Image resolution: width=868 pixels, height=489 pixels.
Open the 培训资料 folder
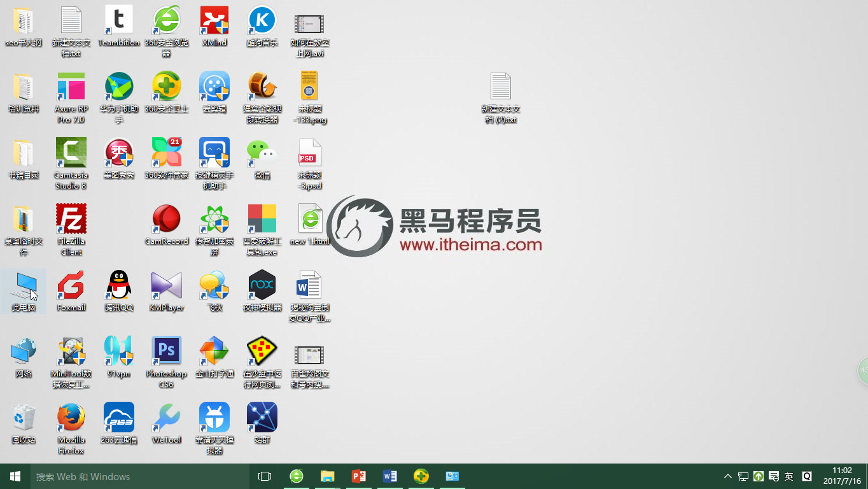point(24,92)
